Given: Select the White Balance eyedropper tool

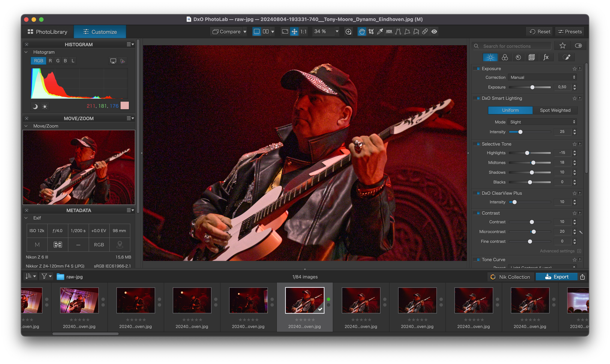Looking at the screenshot, I should click(x=380, y=32).
